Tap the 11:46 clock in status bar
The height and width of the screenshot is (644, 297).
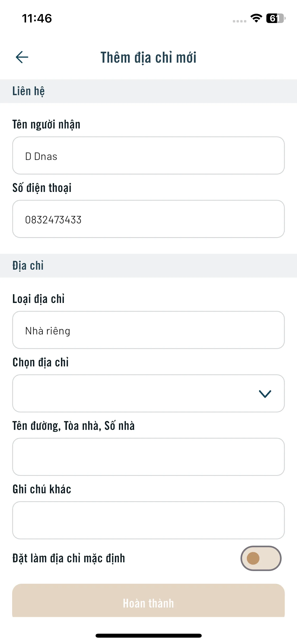[37, 19]
